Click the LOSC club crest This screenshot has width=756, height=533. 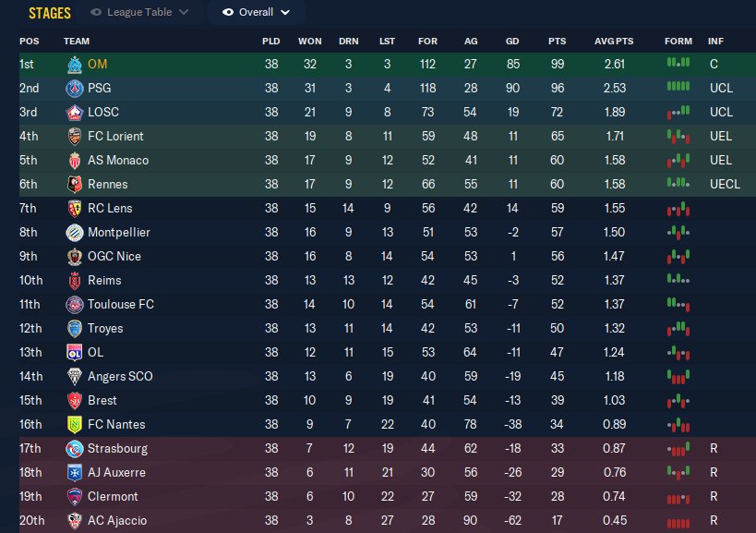tap(74, 113)
